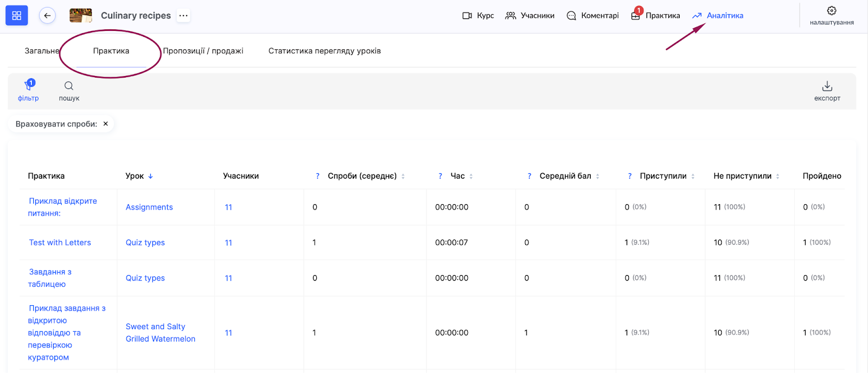Open the apps grid menu button
Screen dimensions: 868x373
pos(16,16)
